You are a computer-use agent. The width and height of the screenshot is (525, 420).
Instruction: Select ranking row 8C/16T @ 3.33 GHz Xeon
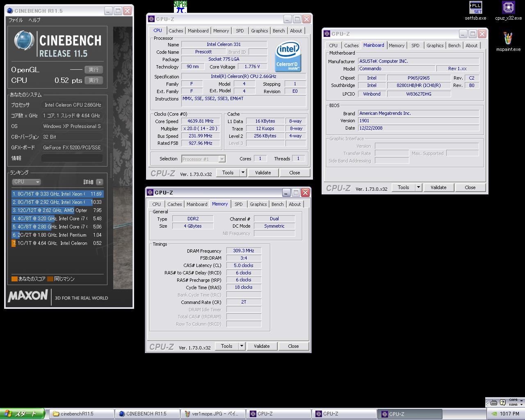[57, 194]
